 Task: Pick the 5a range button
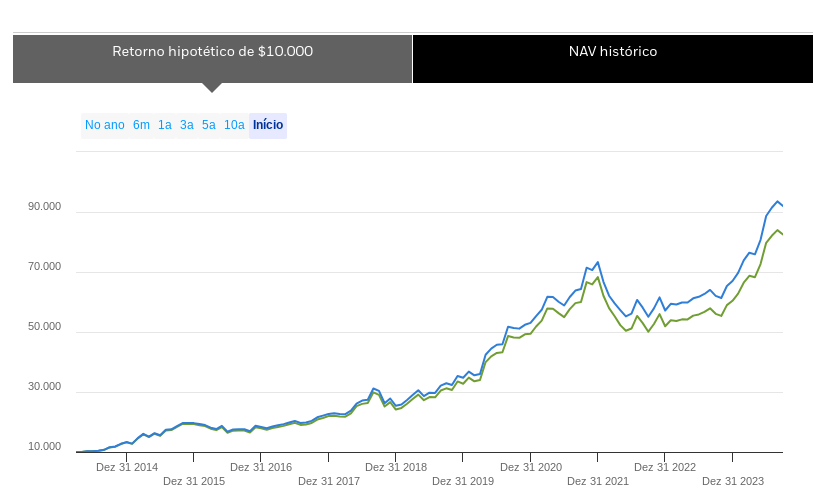click(x=209, y=125)
